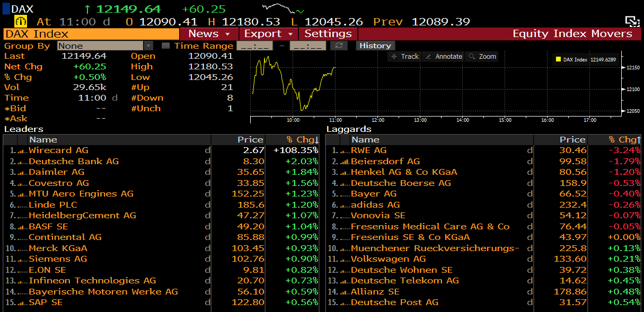
Task: Click the mini chart icon beside Deutsche Bank AG
Action: click(22, 162)
